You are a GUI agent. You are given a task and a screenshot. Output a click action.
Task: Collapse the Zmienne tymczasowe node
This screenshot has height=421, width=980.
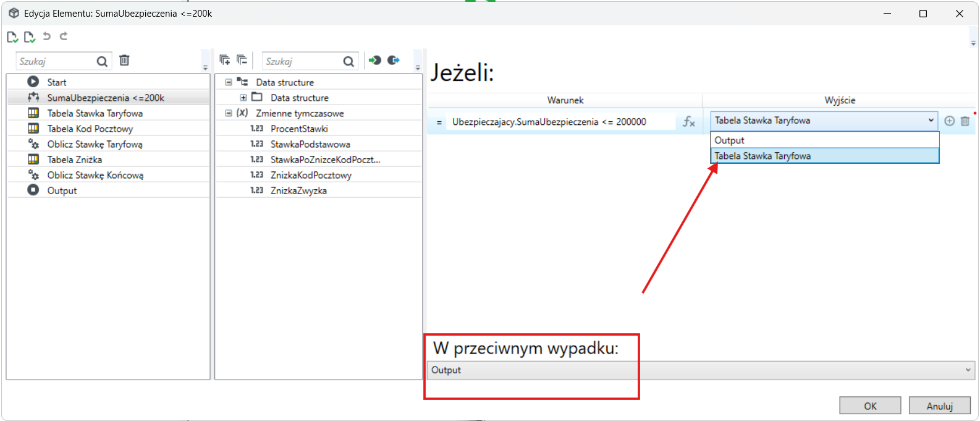click(229, 113)
